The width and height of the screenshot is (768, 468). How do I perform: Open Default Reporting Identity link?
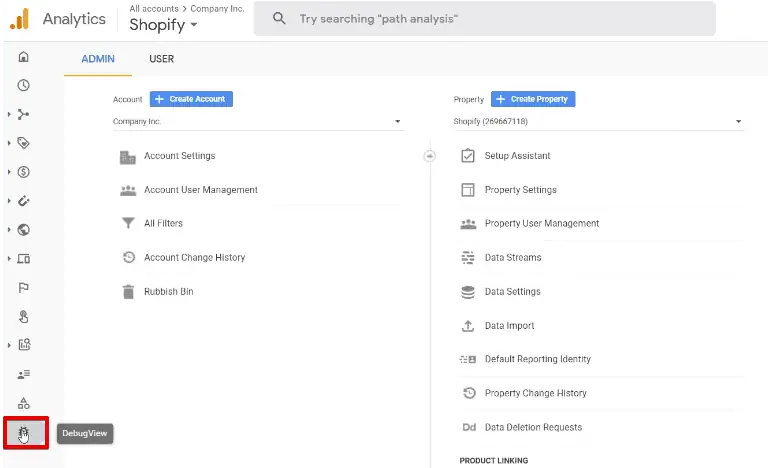point(538,359)
